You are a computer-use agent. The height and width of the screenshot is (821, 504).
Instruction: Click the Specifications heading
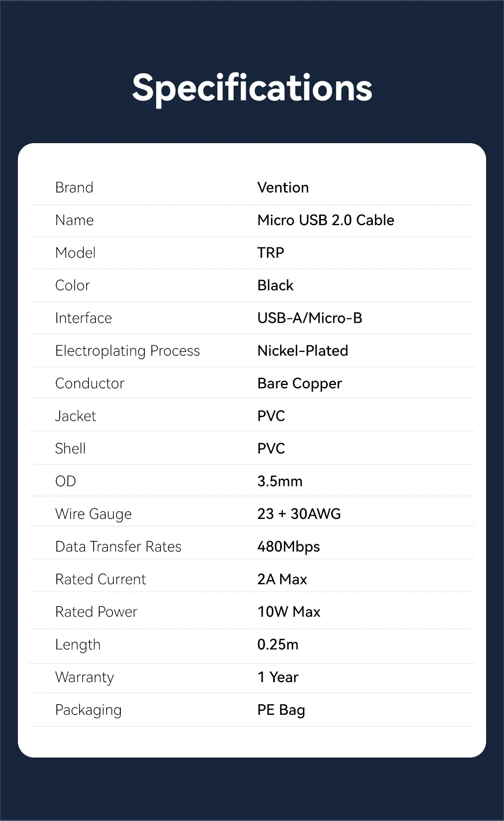[x=252, y=88]
